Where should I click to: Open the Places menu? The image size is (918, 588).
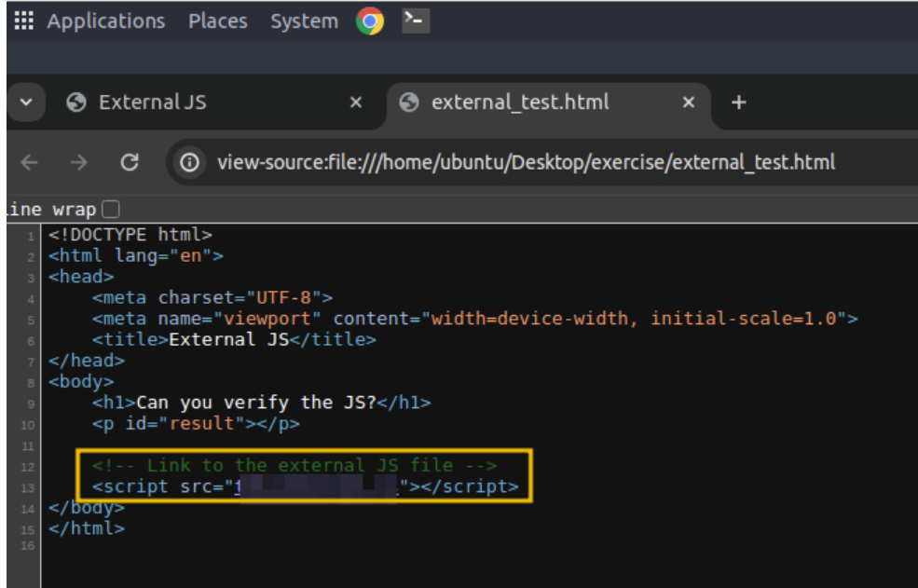217,21
